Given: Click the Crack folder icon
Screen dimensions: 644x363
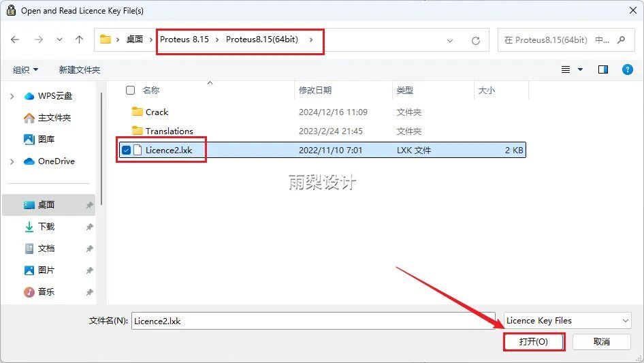Looking at the screenshot, I should pyautogui.click(x=138, y=112).
